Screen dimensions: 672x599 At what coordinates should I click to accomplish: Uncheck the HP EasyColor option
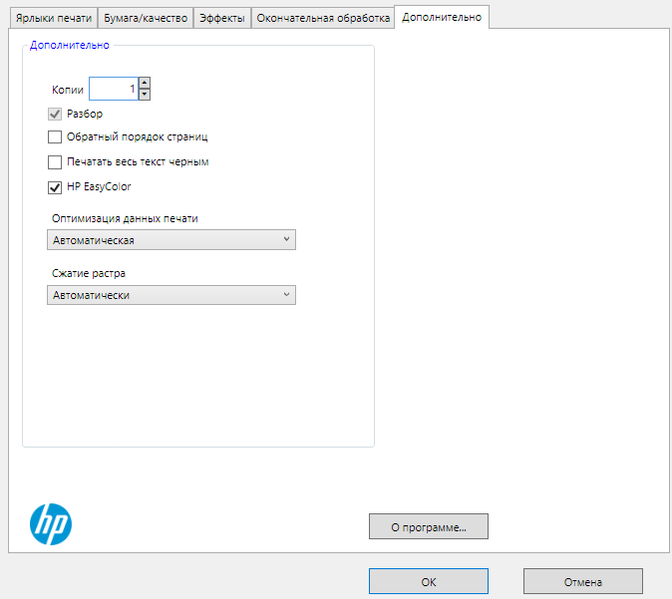tap(55, 186)
